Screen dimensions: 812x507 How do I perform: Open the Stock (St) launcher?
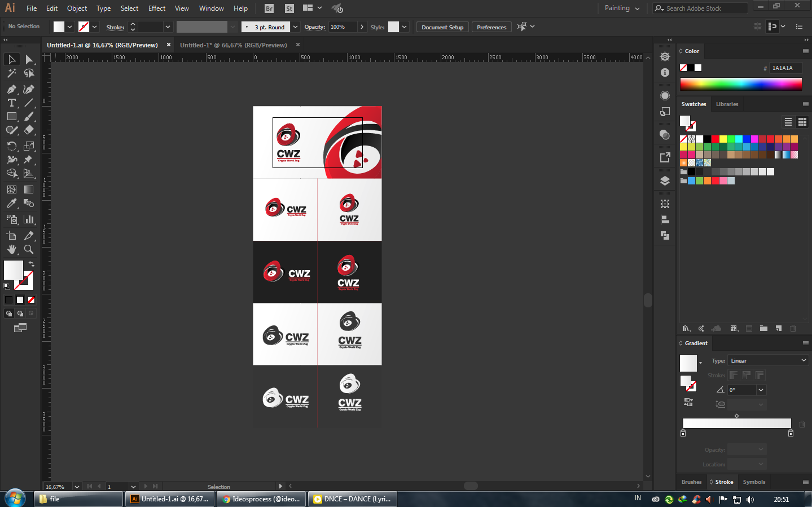tap(289, 8)
